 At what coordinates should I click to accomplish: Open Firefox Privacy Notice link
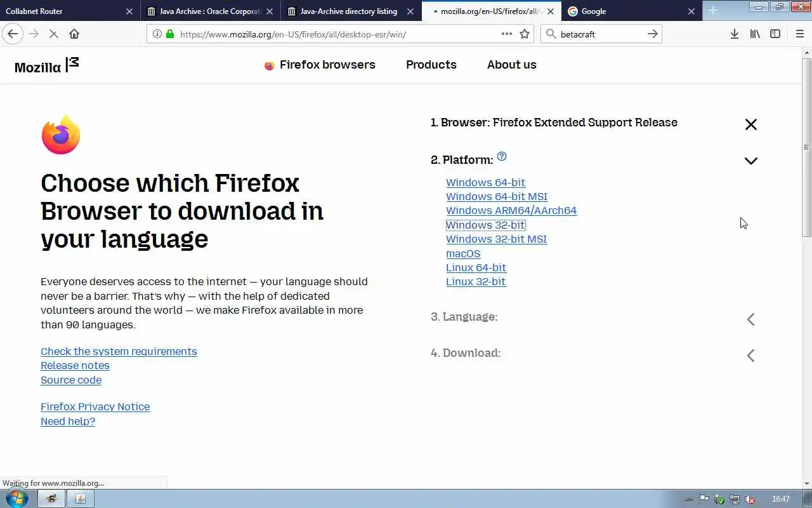click(x=95, y=407)
